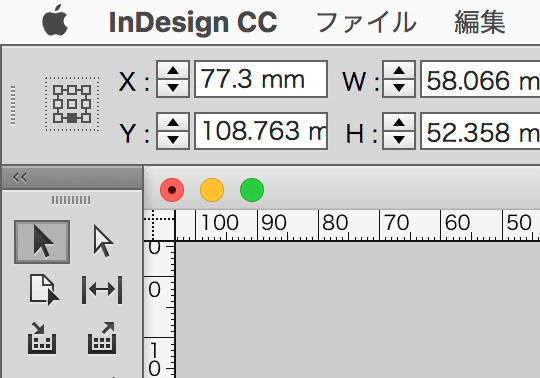Click the W width field showing 58.066
The height and width of the screenshot is (378, 540).
click(x=480, y=79)
